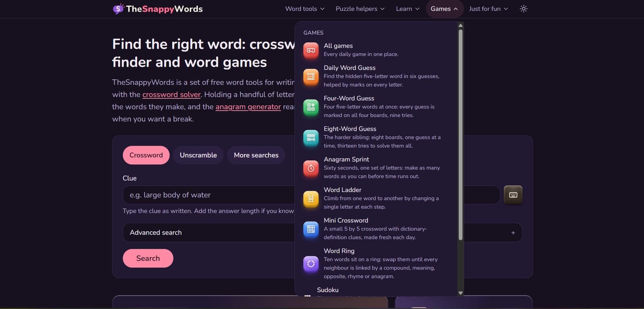Image resolution: width=644 pixels, height=309 pixels.
Task: Open Word Ladder from Games menu
Action: click(376, 198)
